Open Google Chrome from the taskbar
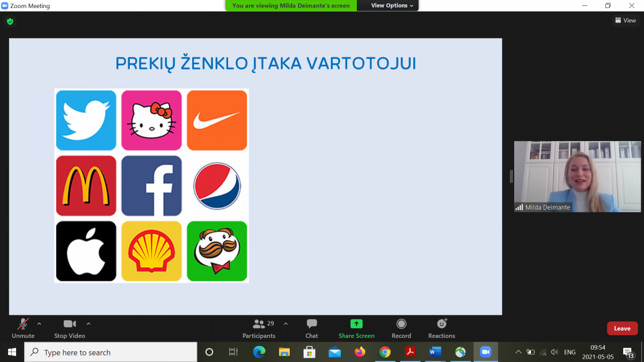The image size is (644, 362). coord(385,352)
